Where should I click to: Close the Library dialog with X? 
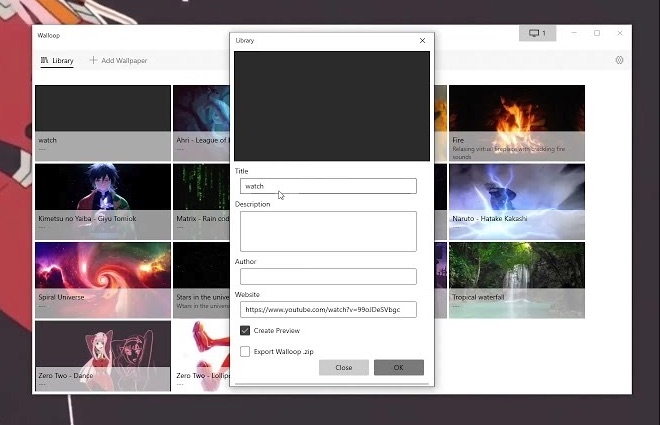[x=422, y=40]
